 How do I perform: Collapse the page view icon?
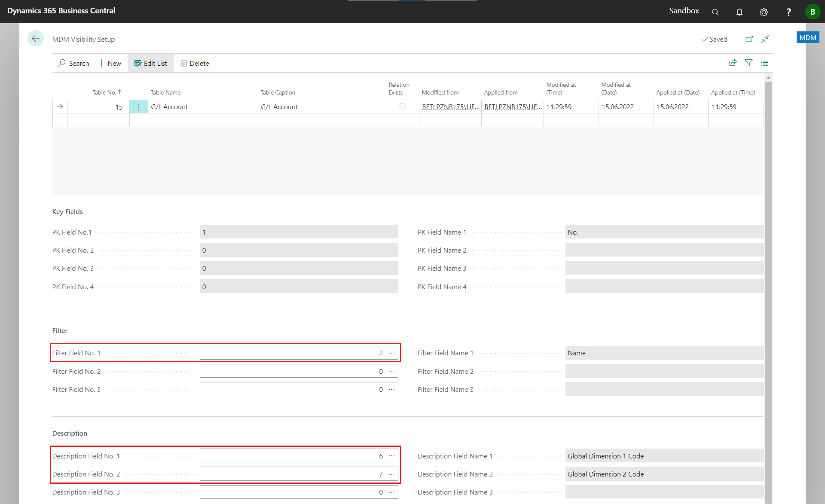(x=765, y=39)
